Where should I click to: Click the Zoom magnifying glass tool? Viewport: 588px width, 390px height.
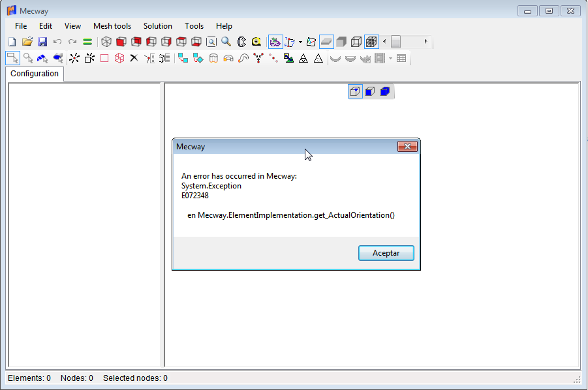(x=226, y=42)
